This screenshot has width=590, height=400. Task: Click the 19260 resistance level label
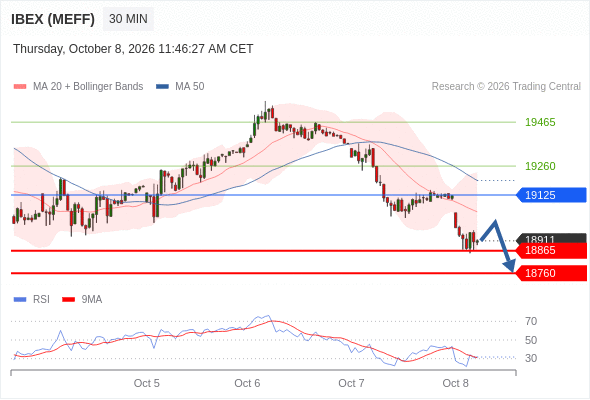coord(540,166)
